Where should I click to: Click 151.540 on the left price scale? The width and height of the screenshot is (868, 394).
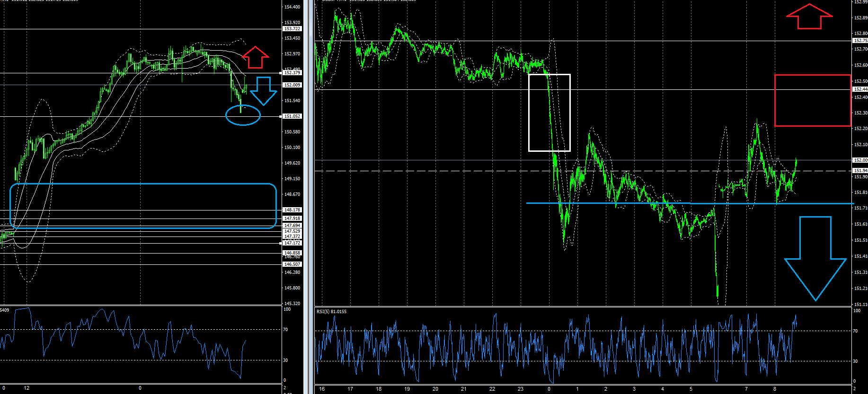click(x=292, y=101)
